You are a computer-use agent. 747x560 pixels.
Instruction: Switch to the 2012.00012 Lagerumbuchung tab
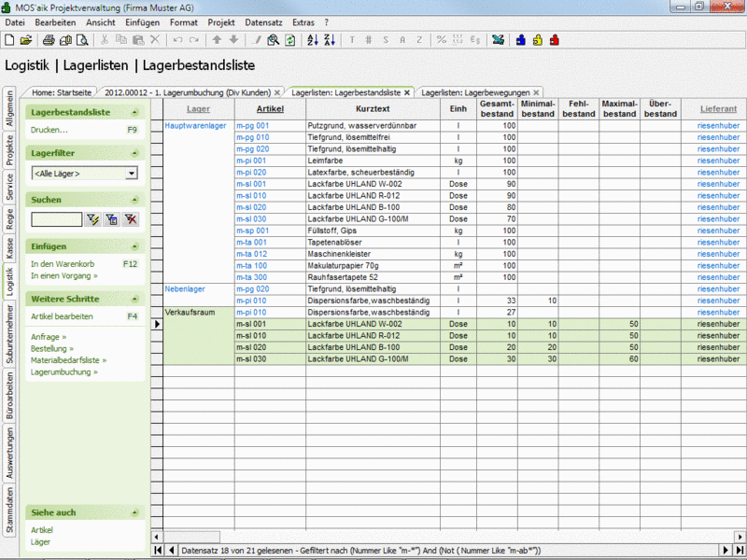click(188, 92)
